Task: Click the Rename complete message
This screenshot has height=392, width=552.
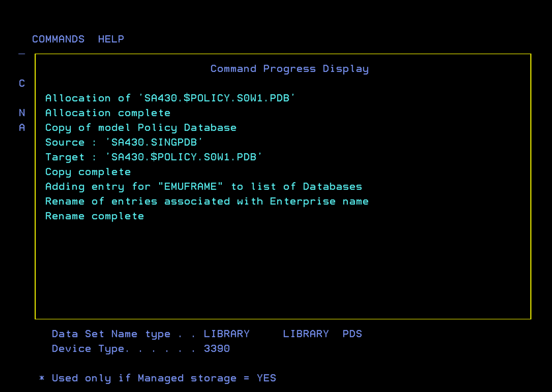Action: pos(94,216)
